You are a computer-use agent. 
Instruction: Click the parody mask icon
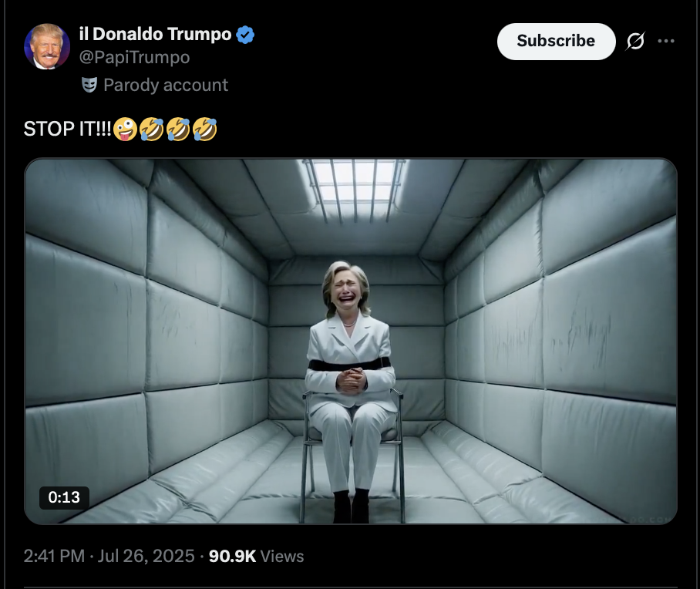[89, 85]
